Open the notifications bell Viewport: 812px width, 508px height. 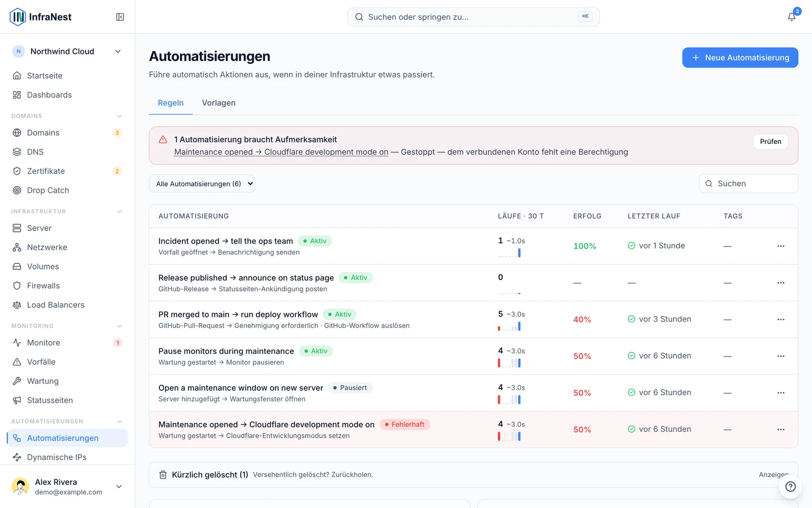tap(791, 17)
